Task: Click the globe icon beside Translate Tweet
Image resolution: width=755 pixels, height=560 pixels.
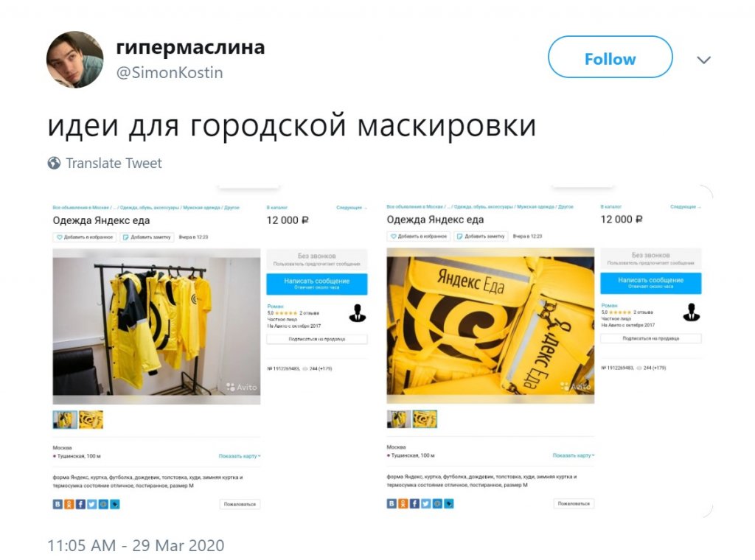Action: point(54,163)
